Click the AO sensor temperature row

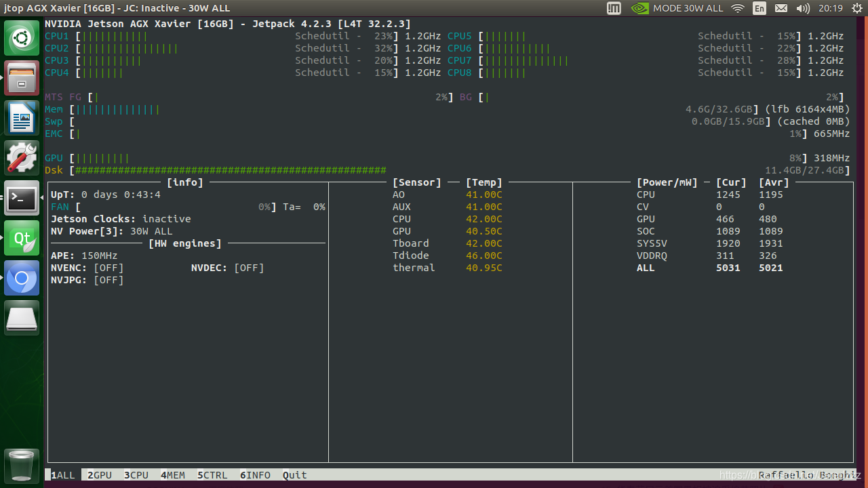coord(448,195)
